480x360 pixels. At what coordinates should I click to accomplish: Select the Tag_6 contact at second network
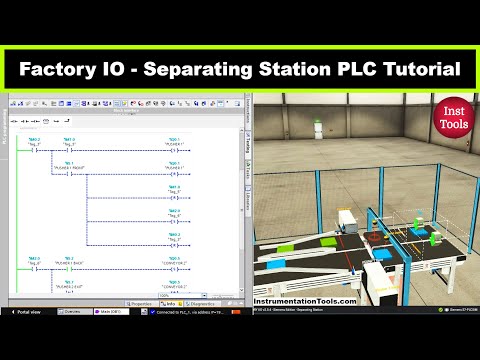tap(34, 269)
